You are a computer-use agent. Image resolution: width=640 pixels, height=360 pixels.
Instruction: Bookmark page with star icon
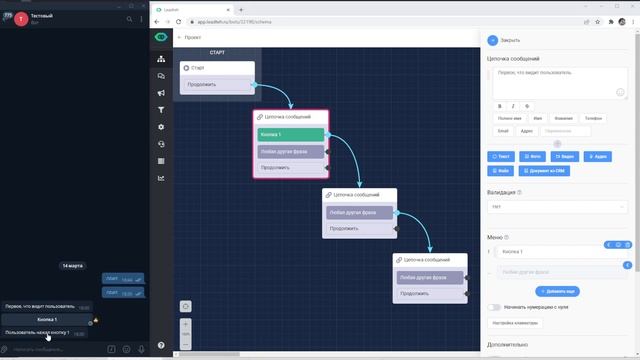pyautogui.click(x=598, y=22)
